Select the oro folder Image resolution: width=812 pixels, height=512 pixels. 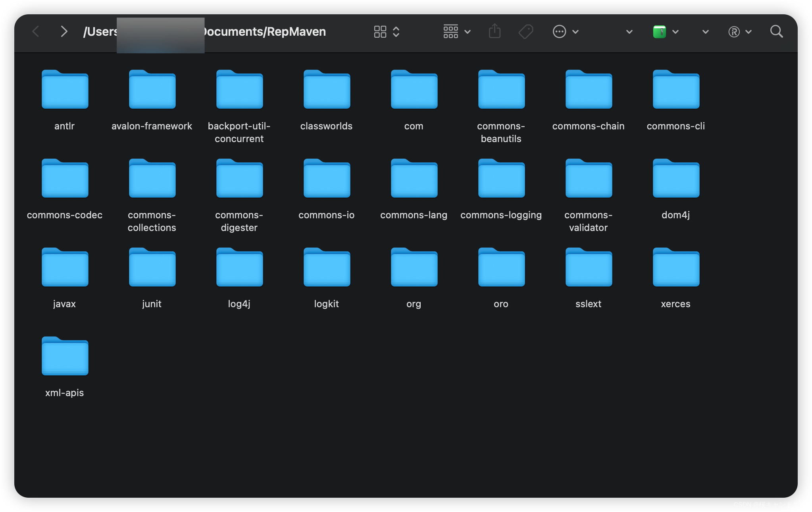tap(502, 267)
